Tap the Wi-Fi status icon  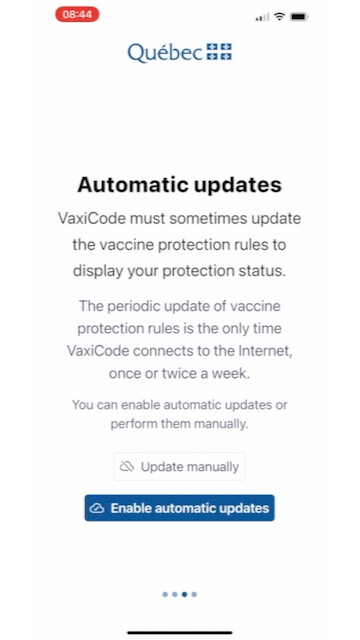coord(280,16)
